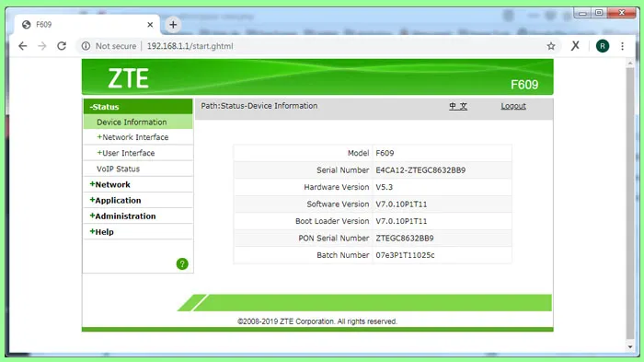Open the R profile avatar

(603, 46)
